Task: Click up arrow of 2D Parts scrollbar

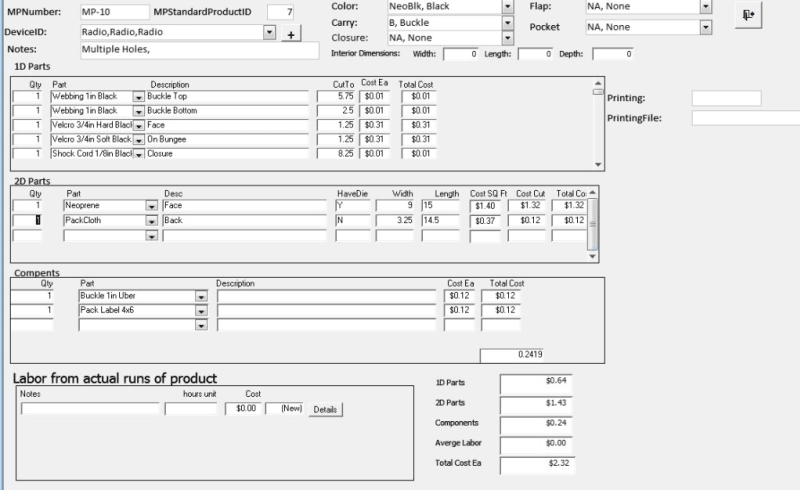Action: [x=592, y=192]
